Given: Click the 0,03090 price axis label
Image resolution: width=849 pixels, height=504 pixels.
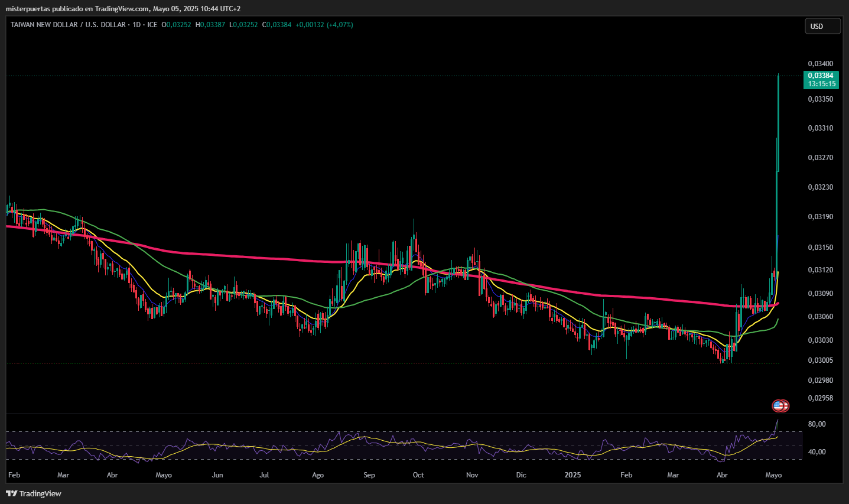Looking at the screenshot, I should [821, 294].
